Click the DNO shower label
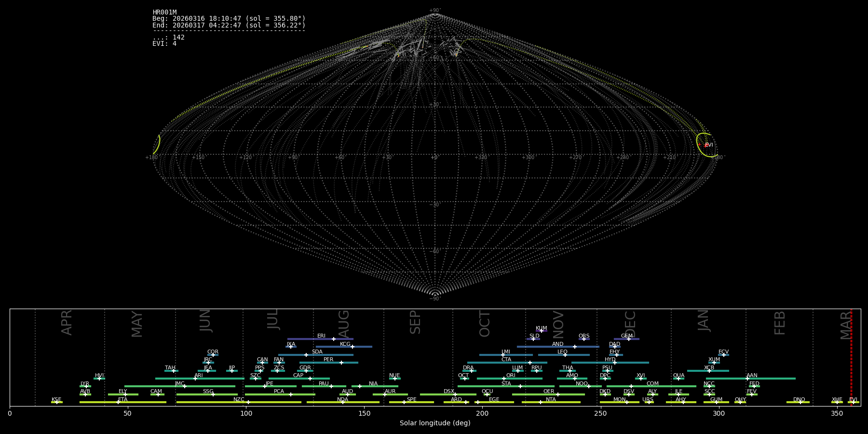Screen dimensions: 868x434 (x=799, y=400)
